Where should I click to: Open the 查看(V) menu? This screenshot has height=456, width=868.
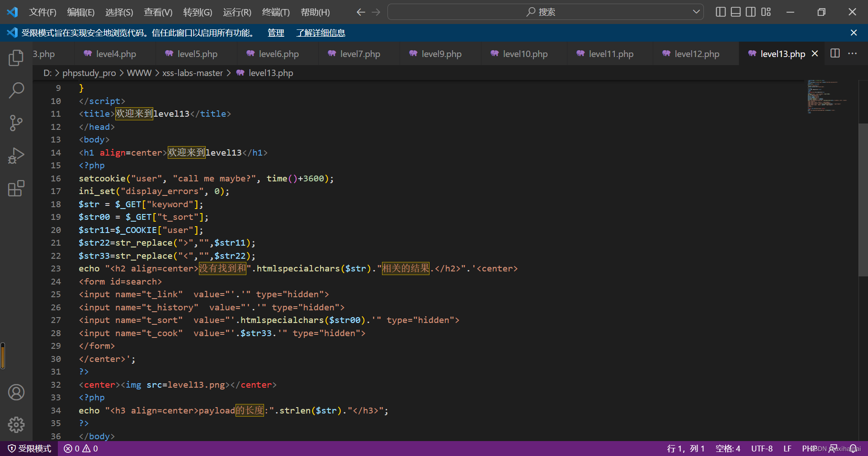click(158, 12)
